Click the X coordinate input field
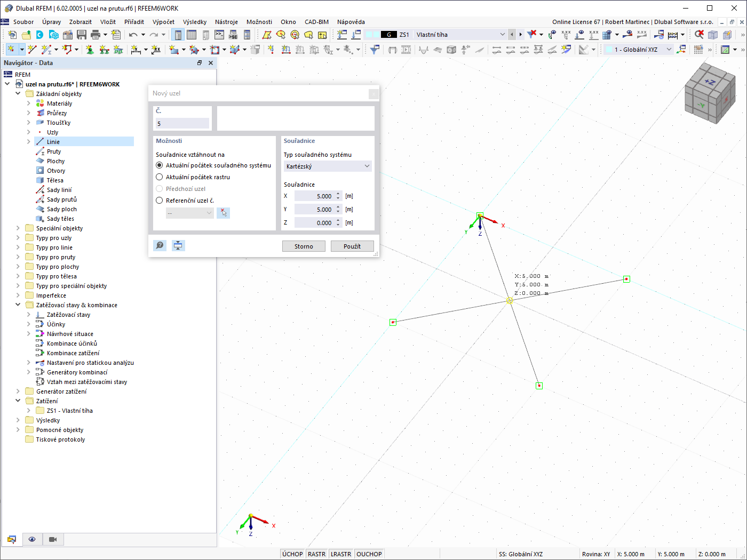Viewport: 747px width, 560px height. 314,196
